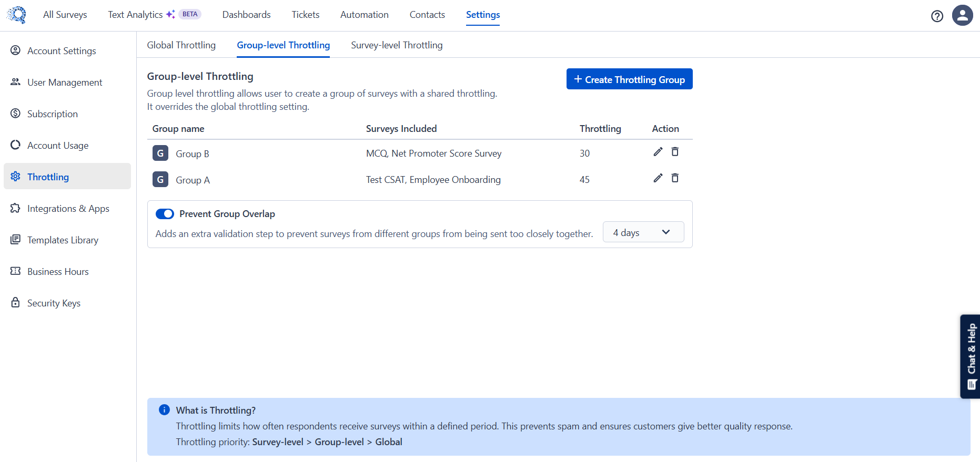980x462 pixels.
Task: Open the user profile avatar
Action: click(962, 15)
